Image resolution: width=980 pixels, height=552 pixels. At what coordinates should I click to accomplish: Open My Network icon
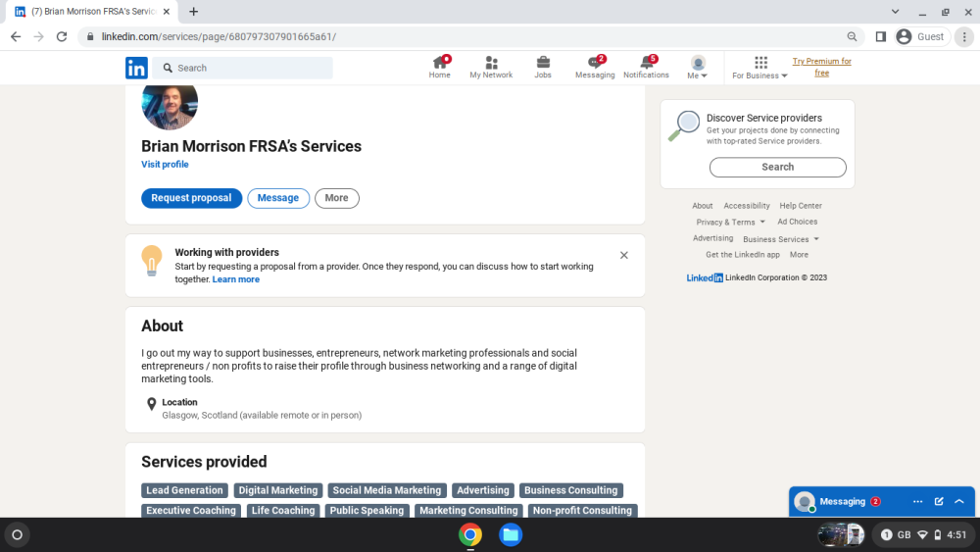(491, 67)
